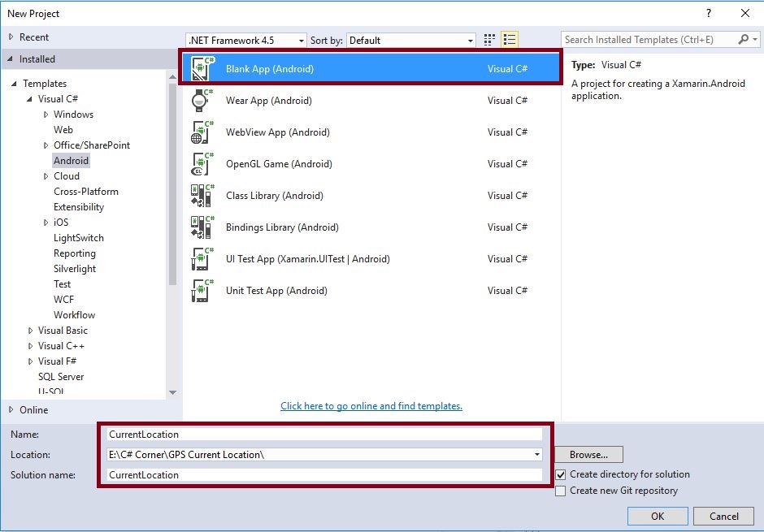Select the Wear App (Android) watch icon

pyautogui.click(x=202, y=100)
